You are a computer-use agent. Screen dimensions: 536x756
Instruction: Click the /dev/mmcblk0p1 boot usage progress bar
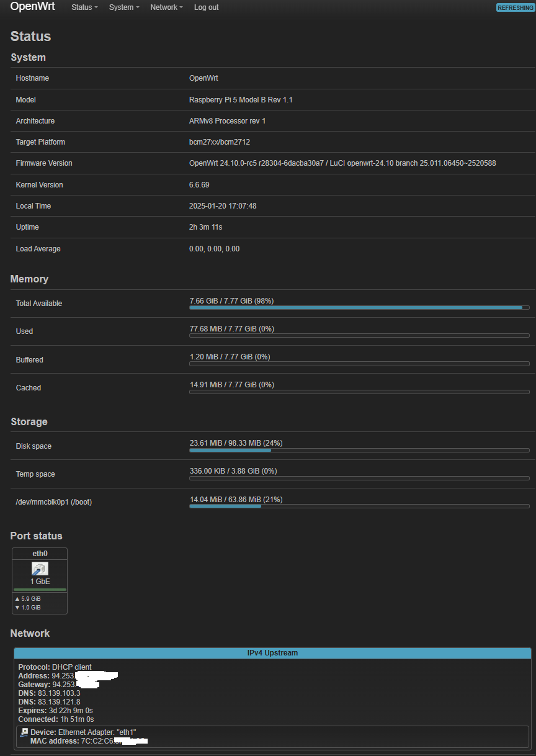(x=359, y=506)
